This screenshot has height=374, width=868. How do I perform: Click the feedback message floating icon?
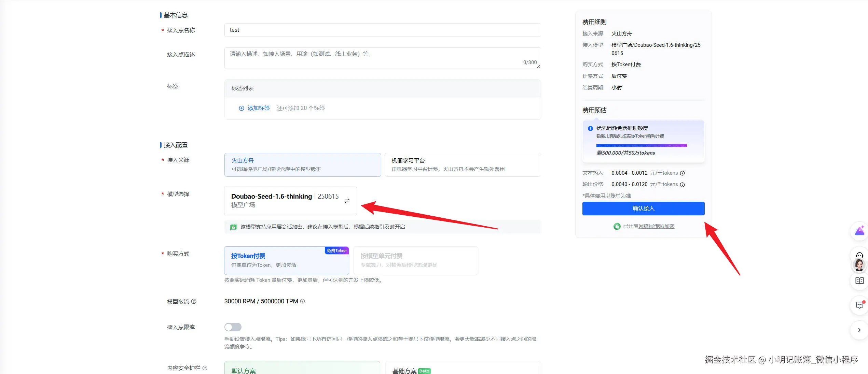(859, 305)
